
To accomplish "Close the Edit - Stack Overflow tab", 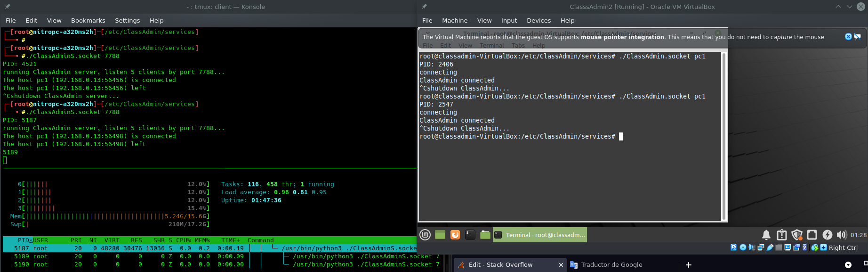I will point(561,265).
